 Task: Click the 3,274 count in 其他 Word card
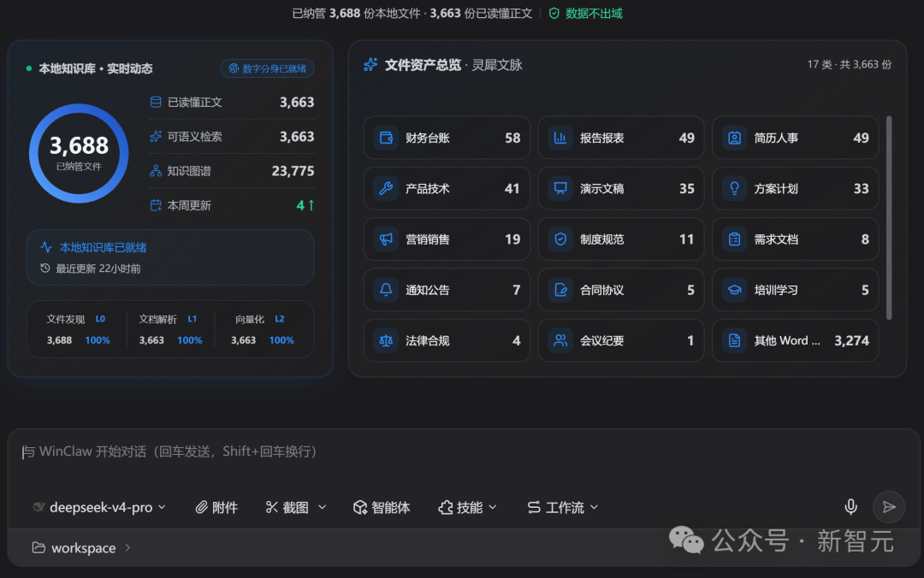click(x=851, y=340)
